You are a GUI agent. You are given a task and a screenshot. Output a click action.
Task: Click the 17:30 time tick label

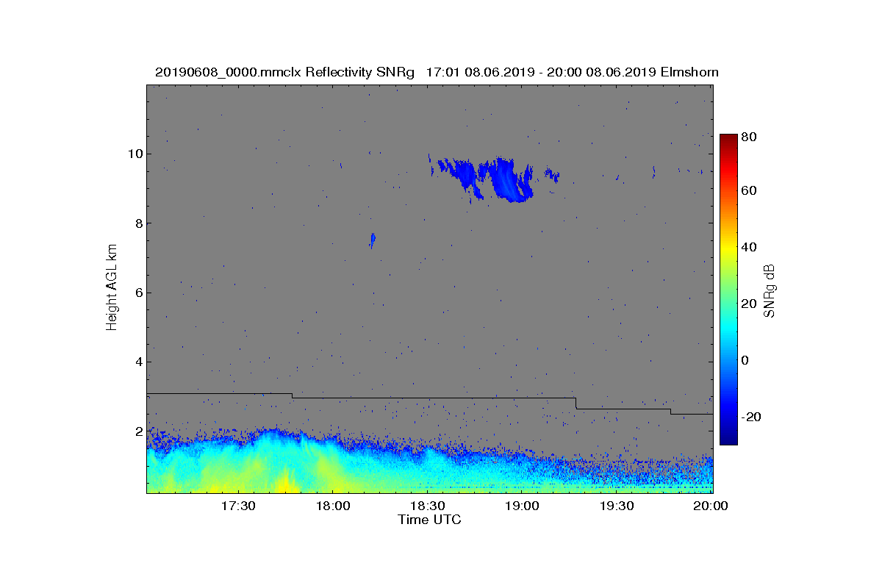238,506
